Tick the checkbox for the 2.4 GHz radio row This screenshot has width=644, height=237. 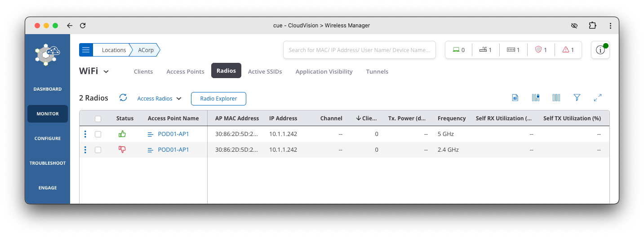(x=98, y=150)
